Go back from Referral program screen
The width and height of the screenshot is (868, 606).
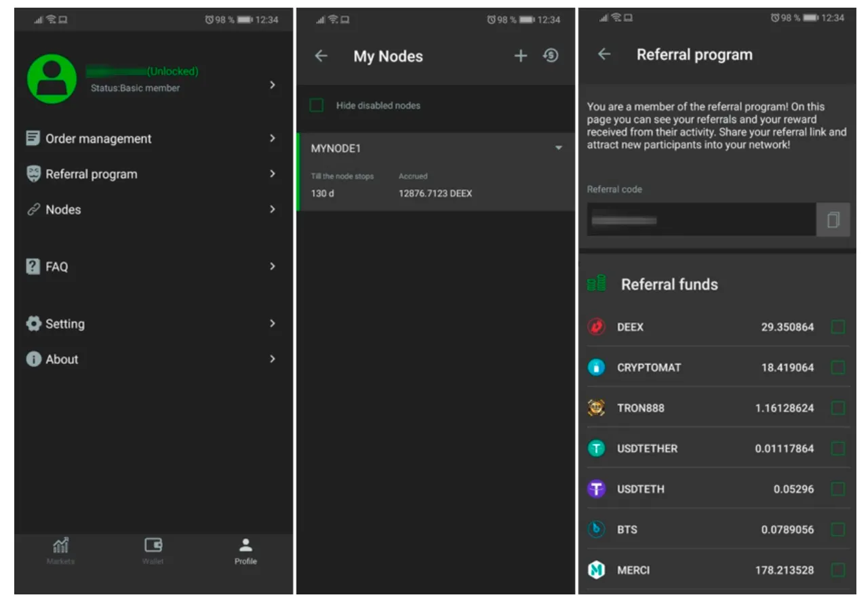point(604,54)
